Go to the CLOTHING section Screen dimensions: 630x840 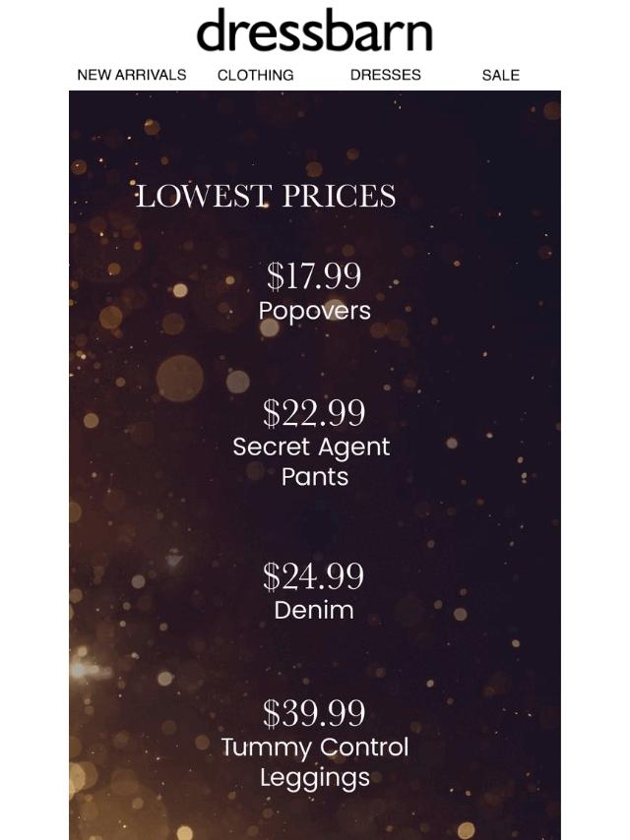coord(255,75)
